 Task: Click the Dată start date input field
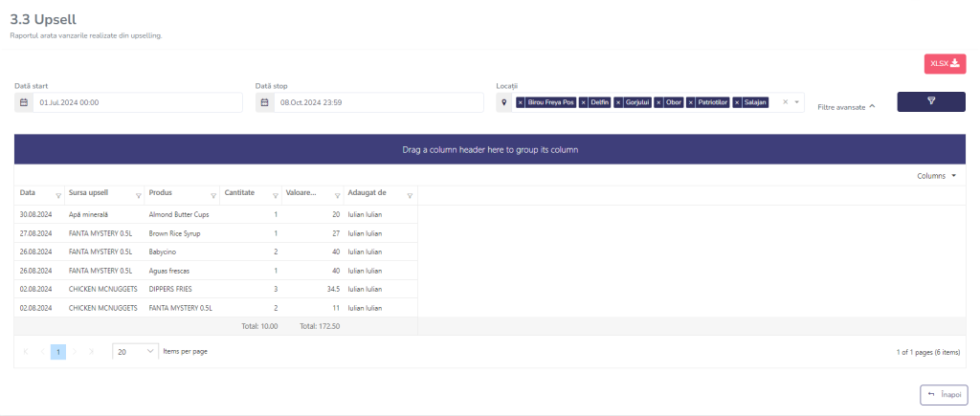(137, 102)
